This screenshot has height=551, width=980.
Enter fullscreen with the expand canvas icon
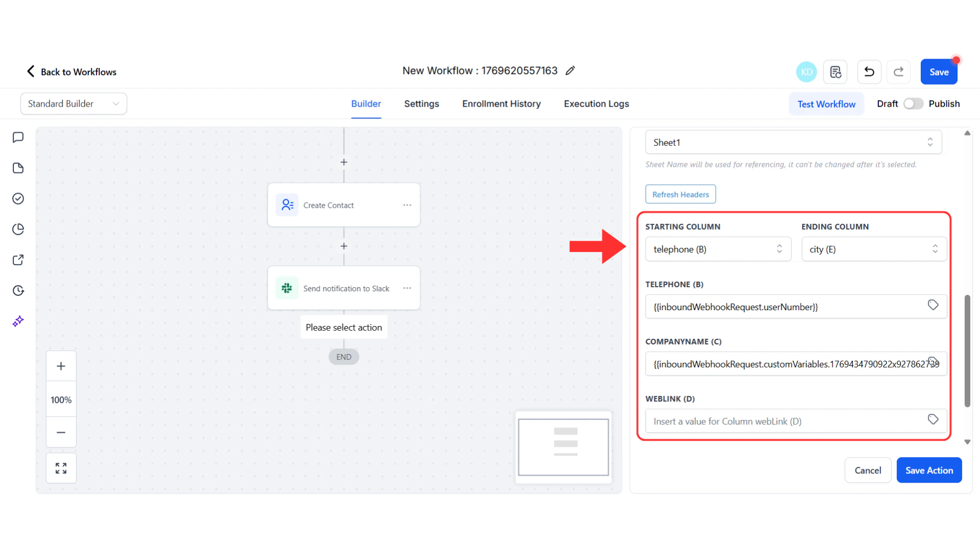(61, 468)
